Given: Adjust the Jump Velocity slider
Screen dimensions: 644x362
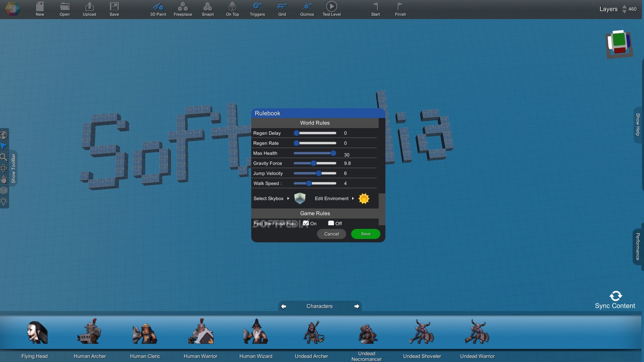Looking at the screenshot, I should (x=315, y=173).
